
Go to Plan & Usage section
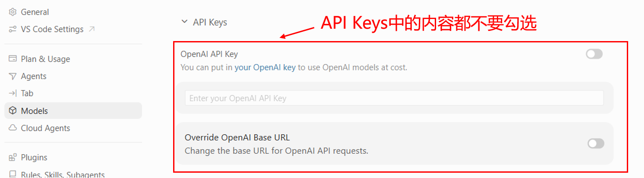tap(73, 59)
